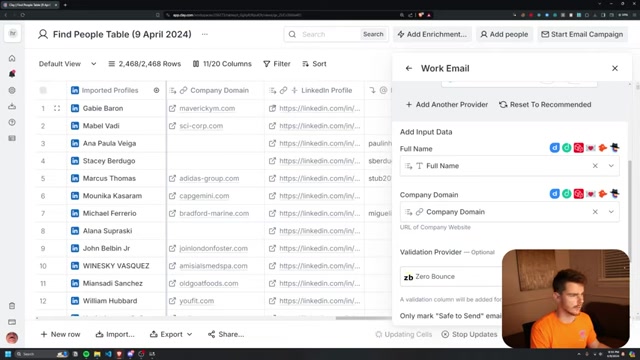Clear the Full Name input value
640x360 pixels.
(x=595, y=166)
